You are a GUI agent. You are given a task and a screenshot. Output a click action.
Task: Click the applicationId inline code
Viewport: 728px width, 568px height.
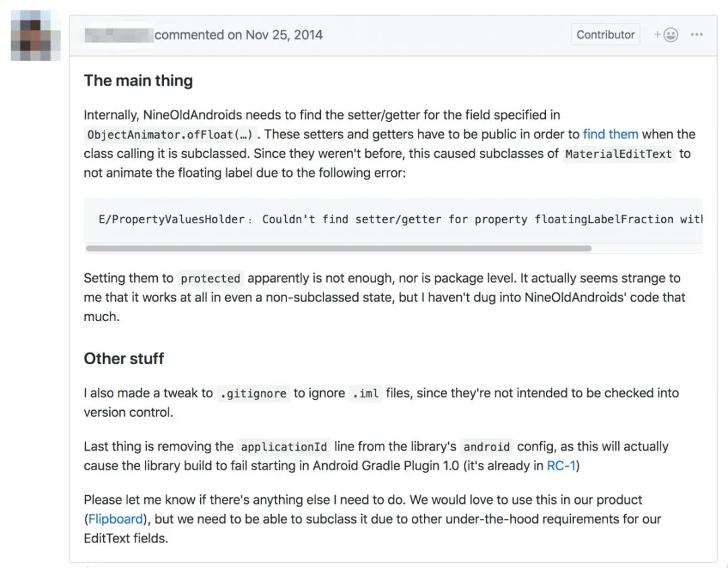[284, 447]
